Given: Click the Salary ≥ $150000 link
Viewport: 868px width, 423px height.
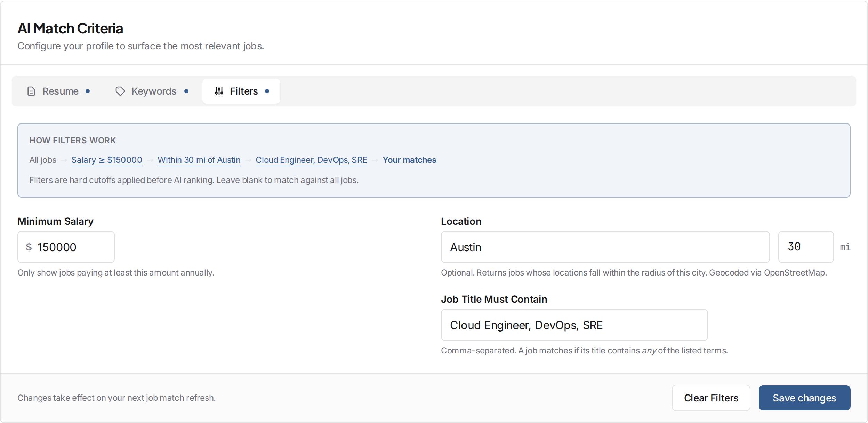Looking at the screenshot, I should click(x=107, y=160).
